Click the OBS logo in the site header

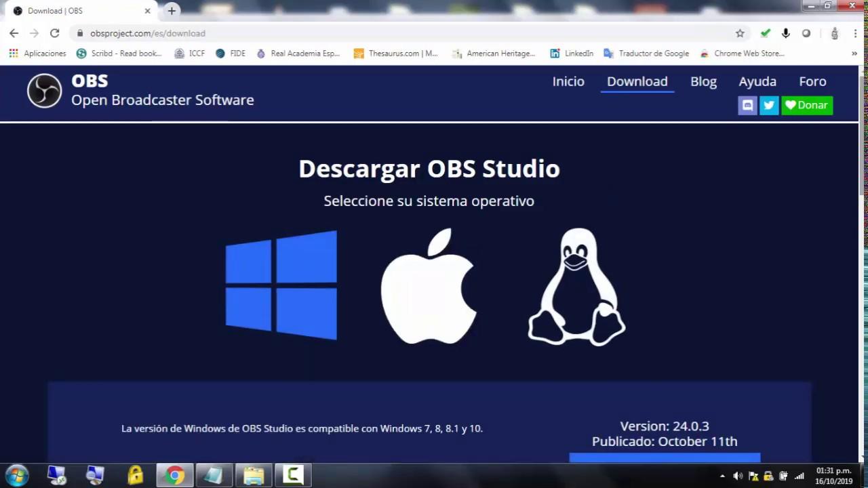point(44,90)
